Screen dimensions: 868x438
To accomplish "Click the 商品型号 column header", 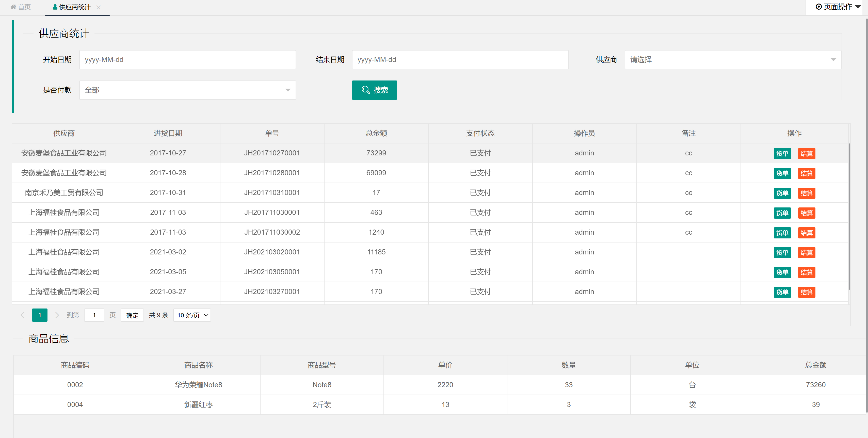I will [322, 365].
